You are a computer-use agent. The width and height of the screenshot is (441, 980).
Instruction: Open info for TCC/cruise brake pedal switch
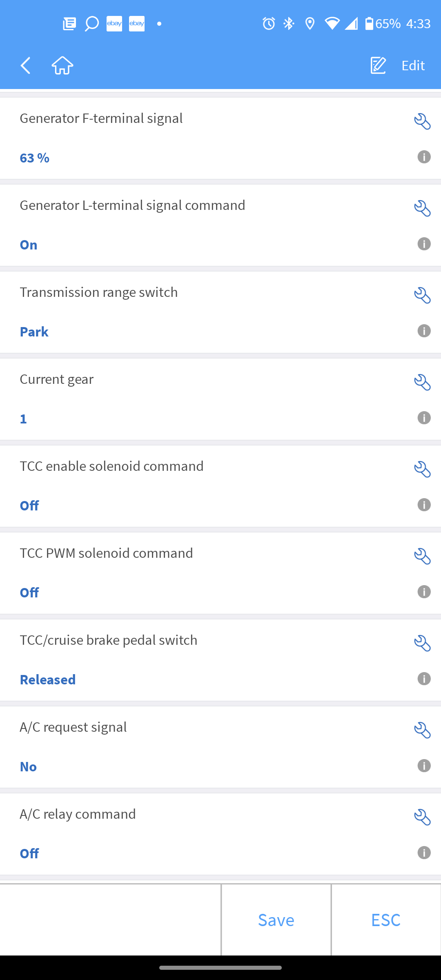(x=424, y=679)
